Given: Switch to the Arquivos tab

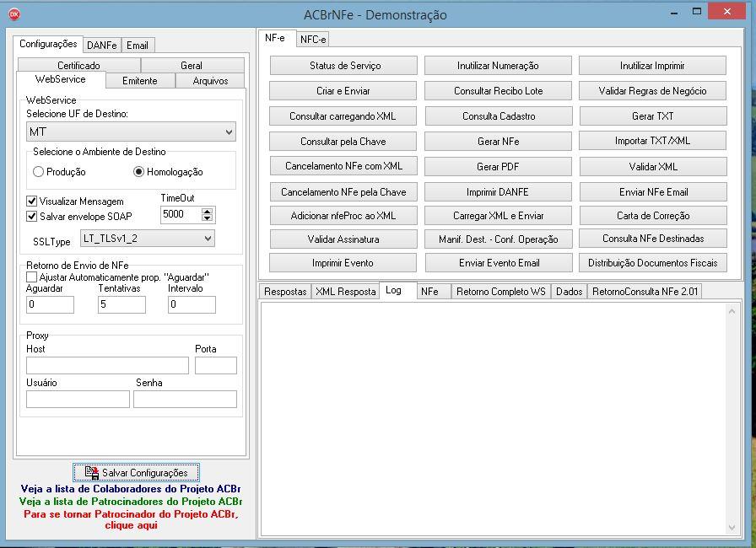Looking at the screenshot, I should (x=210, y=80).
